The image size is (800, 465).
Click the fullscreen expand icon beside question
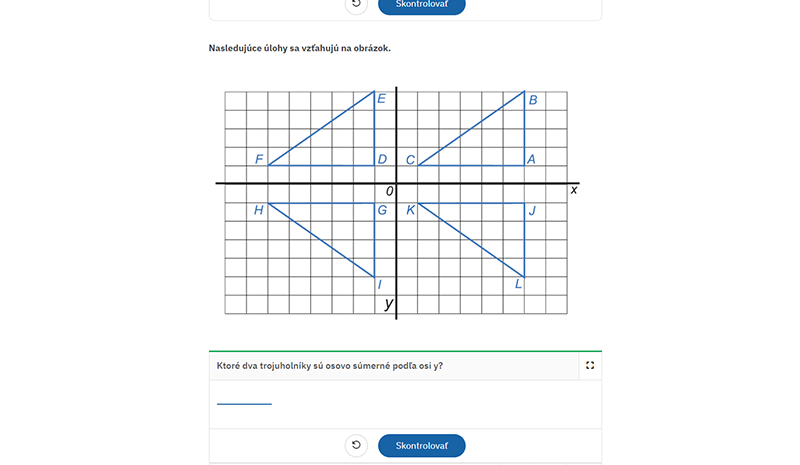coord(590,365)
